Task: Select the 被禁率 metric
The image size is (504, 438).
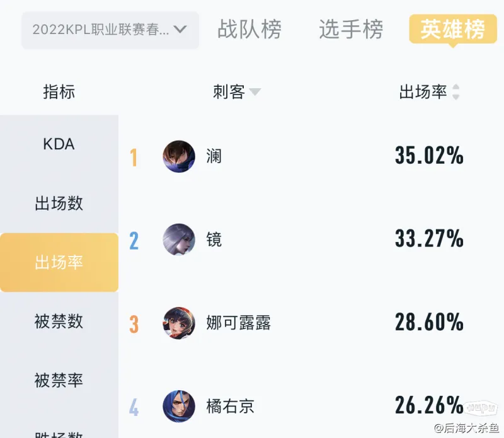Action: pyautogui.click(x=59, y=381)
